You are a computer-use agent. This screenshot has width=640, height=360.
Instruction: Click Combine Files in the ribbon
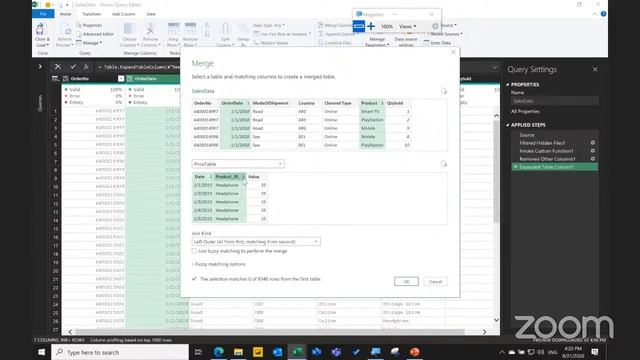(x=335, y=43)
